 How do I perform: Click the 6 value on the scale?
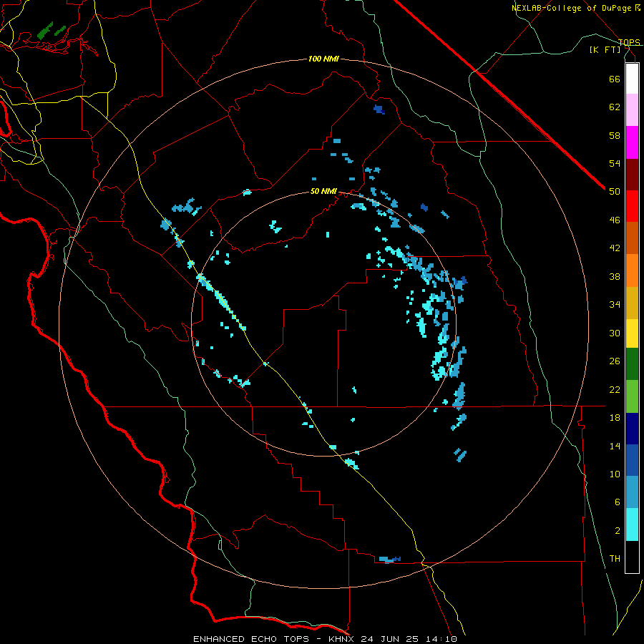pyautogui.click(x=617, y=502)
